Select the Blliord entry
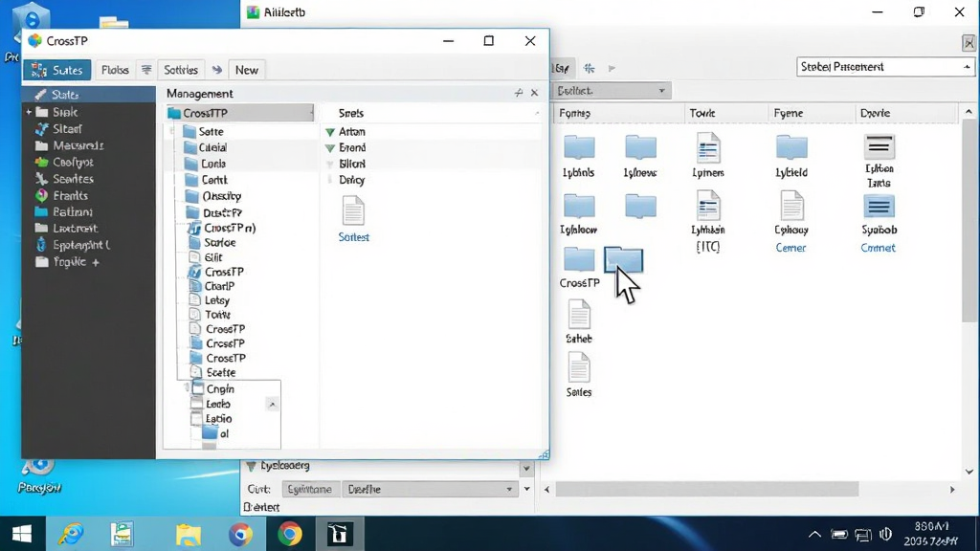Screen dimensions: 980x551 (352, 164)
